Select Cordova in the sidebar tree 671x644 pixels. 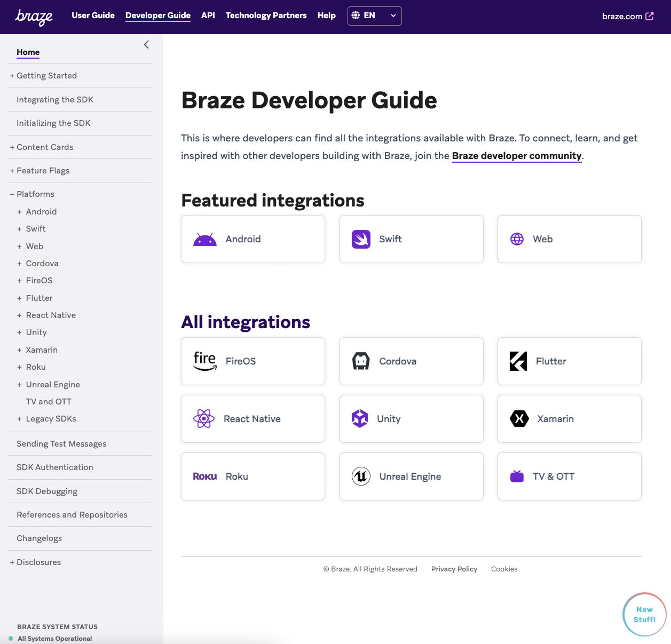[x=42, y=264]
